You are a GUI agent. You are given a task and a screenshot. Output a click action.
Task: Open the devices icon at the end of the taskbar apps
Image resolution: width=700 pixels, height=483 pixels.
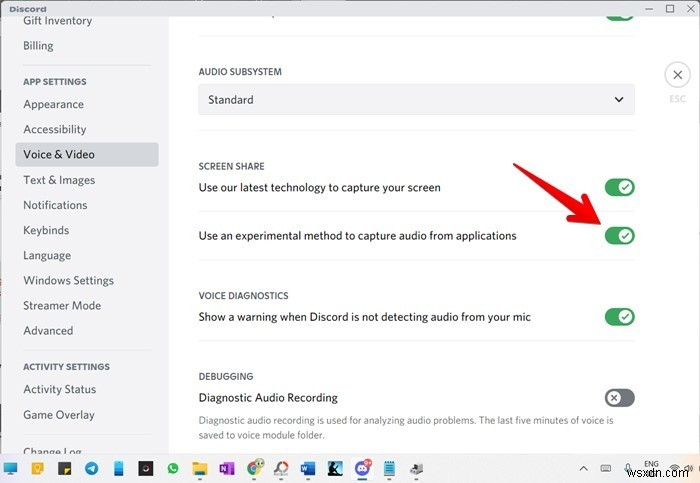(x=417, y=469)
